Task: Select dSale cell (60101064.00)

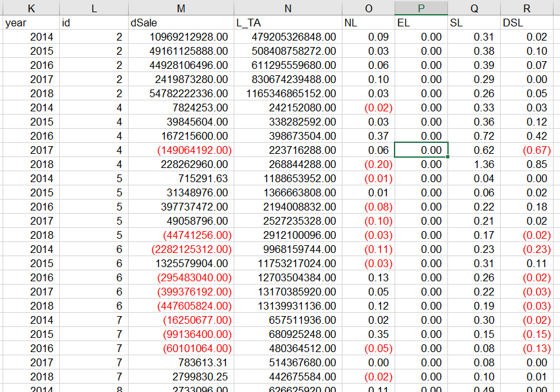Action: pos(181,348)
